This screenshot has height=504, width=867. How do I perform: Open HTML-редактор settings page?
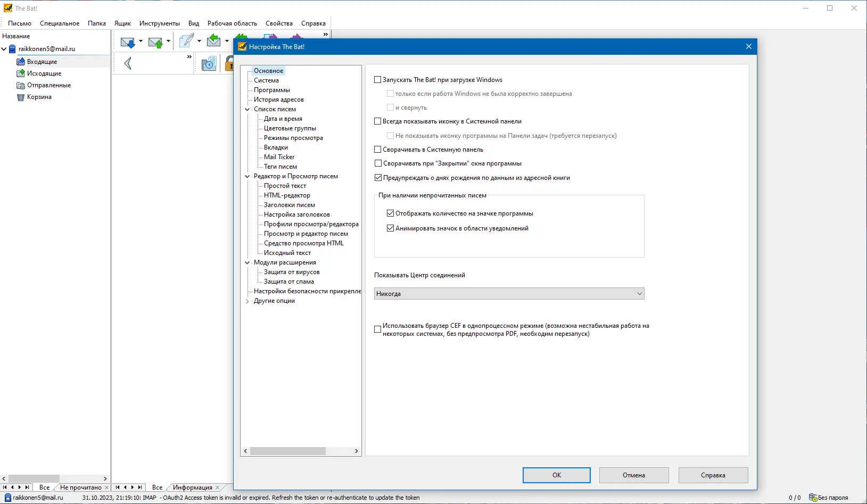coord(287,195)
